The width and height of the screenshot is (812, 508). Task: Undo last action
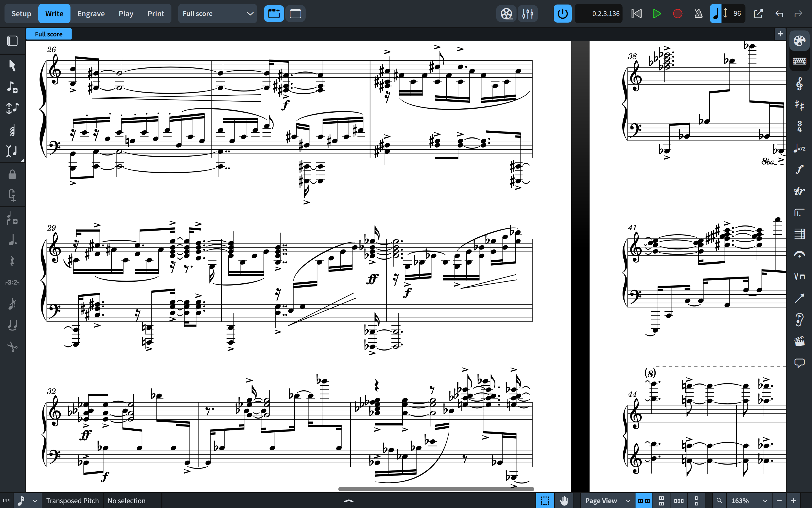point(779,14)
